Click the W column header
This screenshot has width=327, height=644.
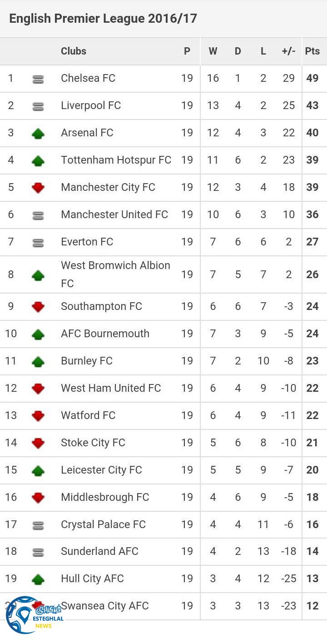click(213, 51)
